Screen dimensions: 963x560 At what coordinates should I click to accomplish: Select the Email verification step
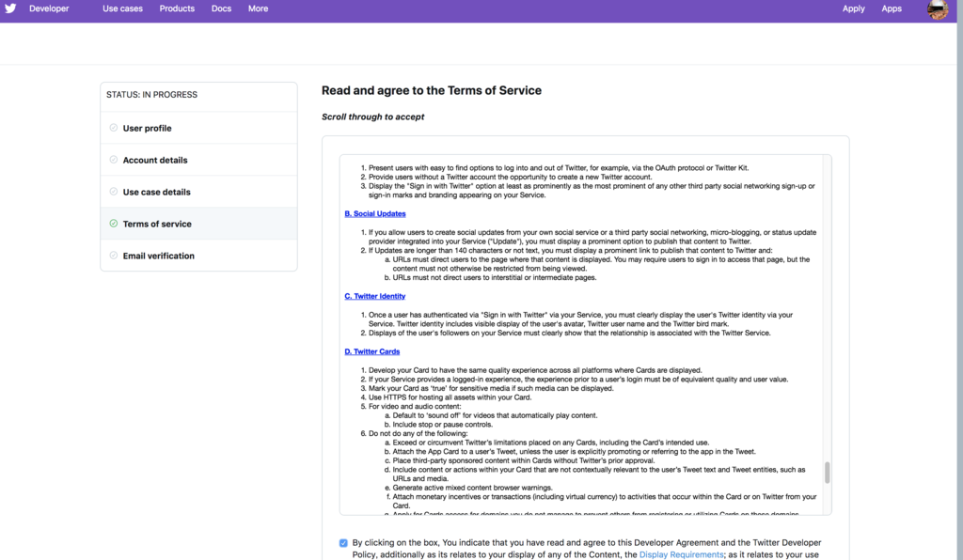pyautogui.click(x=199, y=256)
